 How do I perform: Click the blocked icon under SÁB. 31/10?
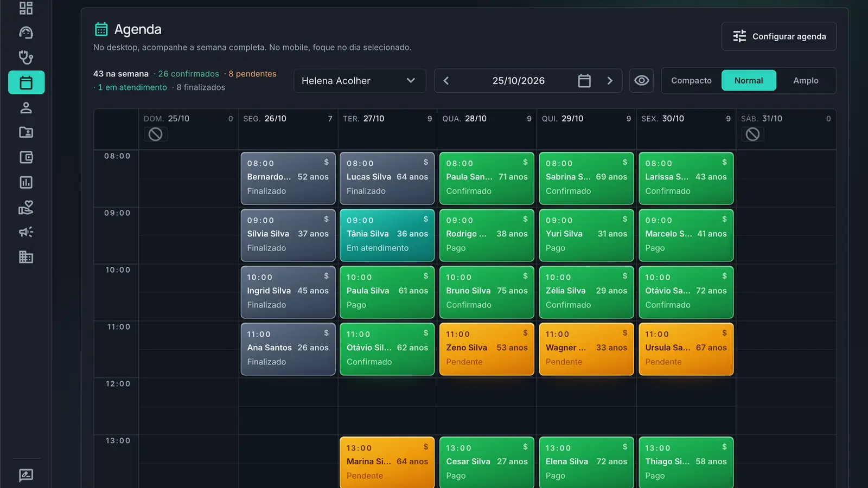(753, 134)
